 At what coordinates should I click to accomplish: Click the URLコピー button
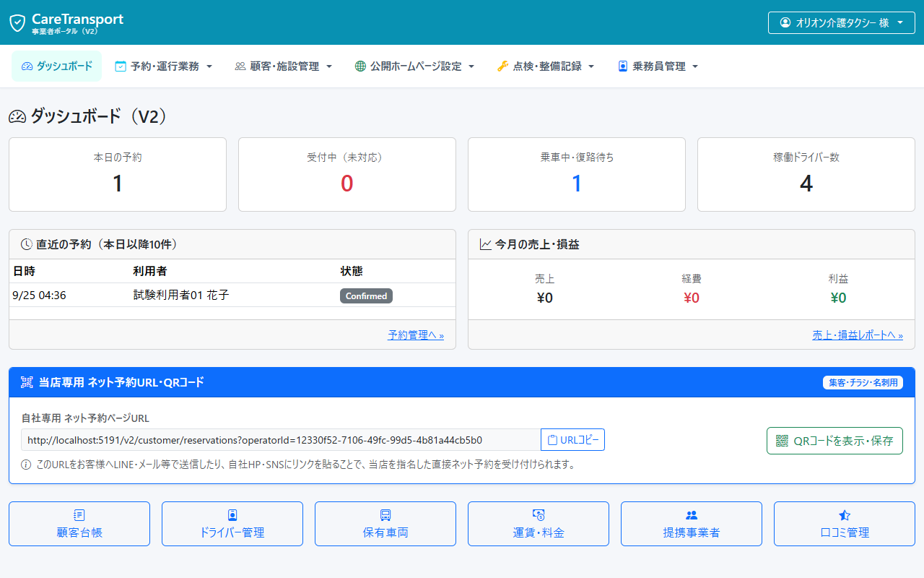click(x=572, y=440)
